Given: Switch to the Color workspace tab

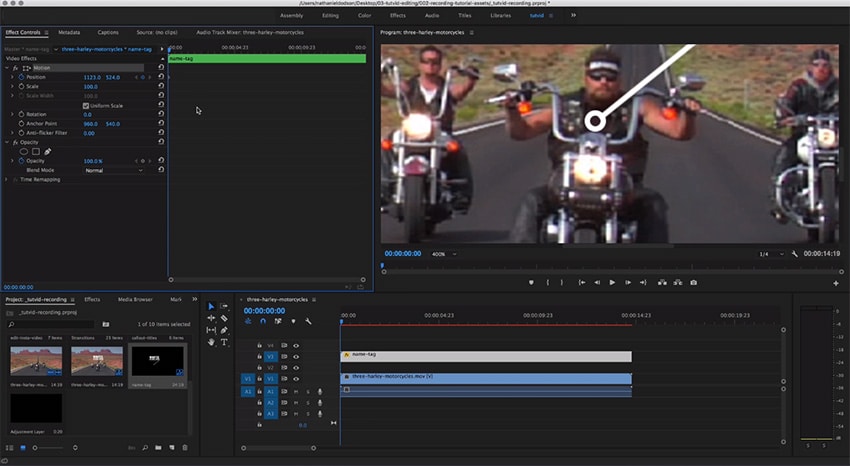Looking at the screenshot, I should tap(364, 16).
